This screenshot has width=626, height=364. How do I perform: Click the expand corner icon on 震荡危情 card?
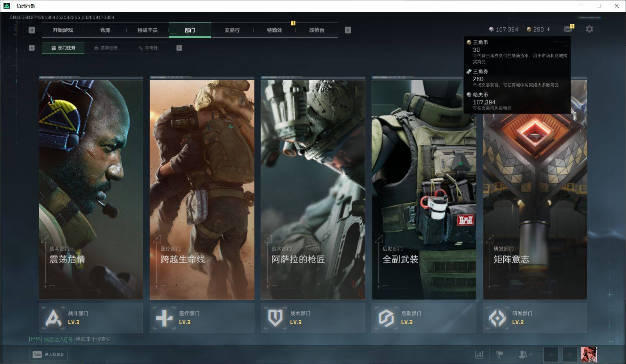pyautogui.click(x=45, y=238)
